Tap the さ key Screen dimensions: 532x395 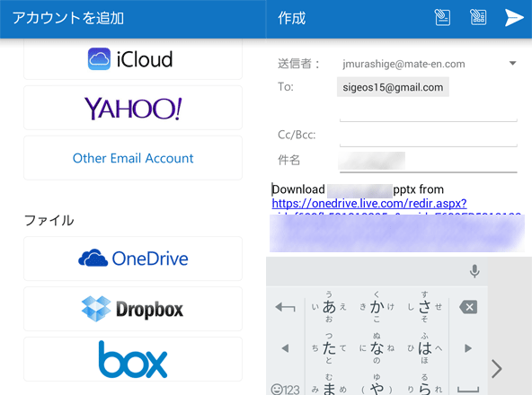pos(424,307)
